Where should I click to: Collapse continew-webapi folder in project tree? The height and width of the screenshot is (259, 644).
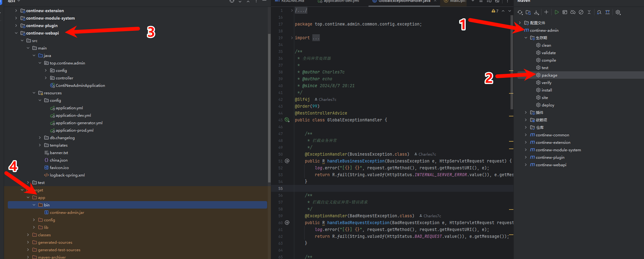(x=16, y=33)
